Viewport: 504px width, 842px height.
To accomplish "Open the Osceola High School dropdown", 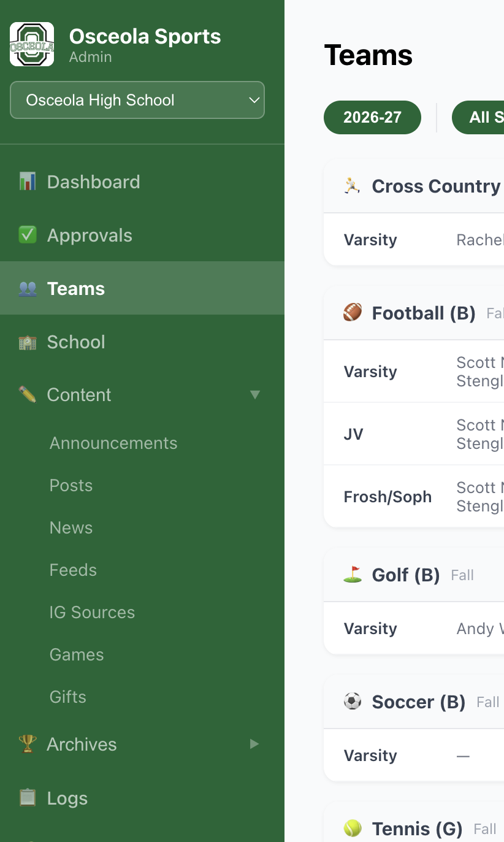I will tap(137, 100).
